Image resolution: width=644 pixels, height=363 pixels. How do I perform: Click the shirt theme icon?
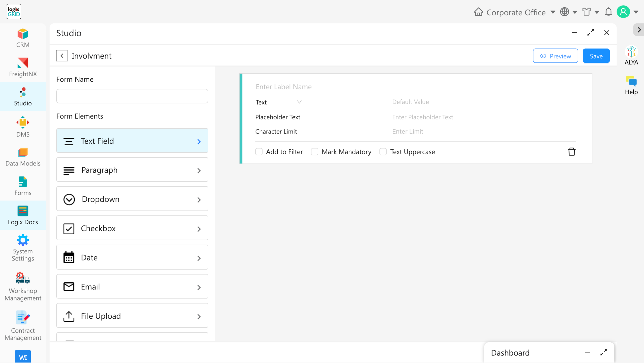(586, 12)
